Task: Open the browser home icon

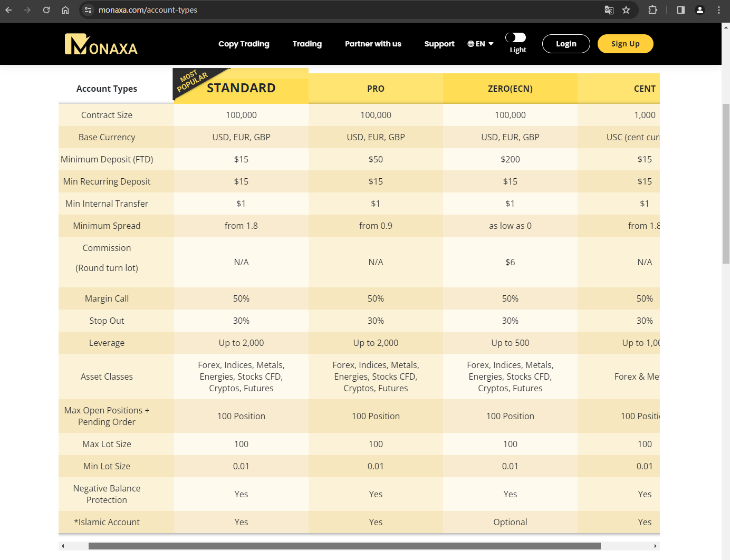Action: pos(65,10)
